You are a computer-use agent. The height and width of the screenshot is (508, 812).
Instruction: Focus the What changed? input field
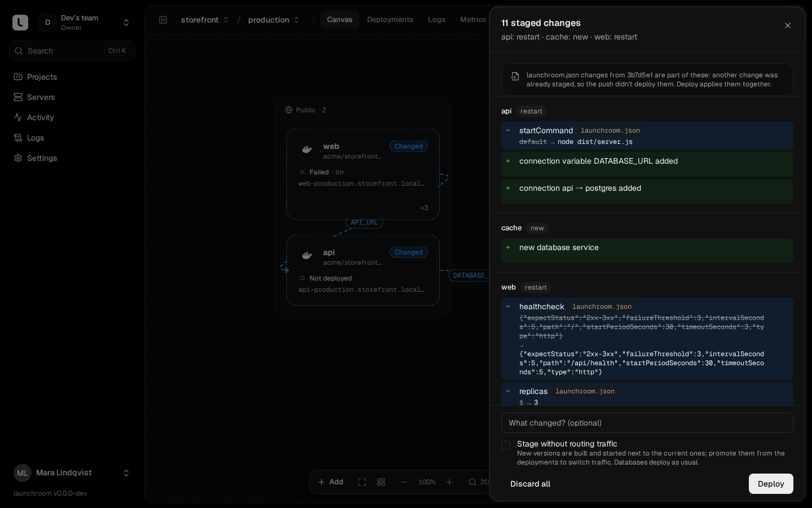pos(647,423)
